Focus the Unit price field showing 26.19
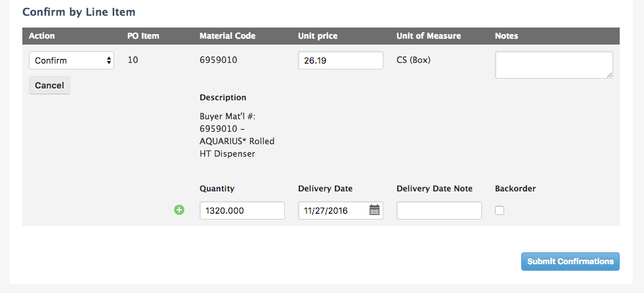 (x=341, y=60)
